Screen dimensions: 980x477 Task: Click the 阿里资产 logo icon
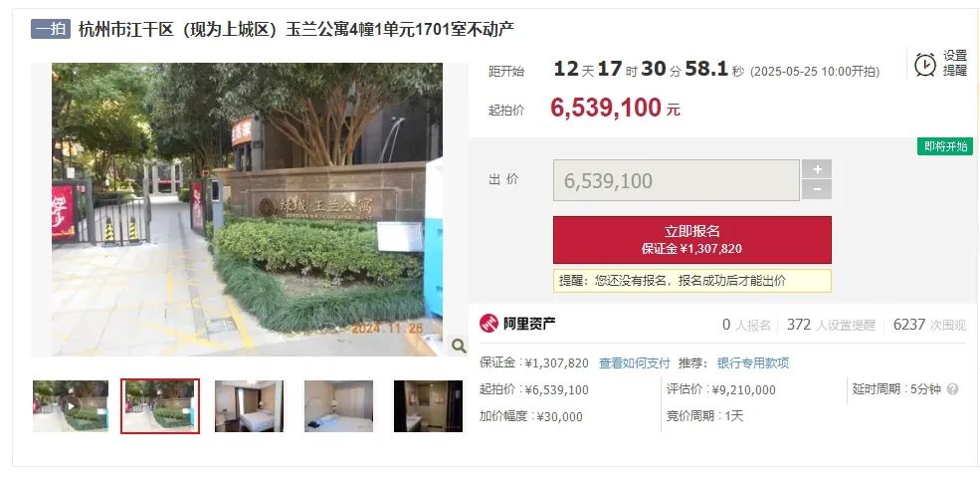click(x=489, y=324)
